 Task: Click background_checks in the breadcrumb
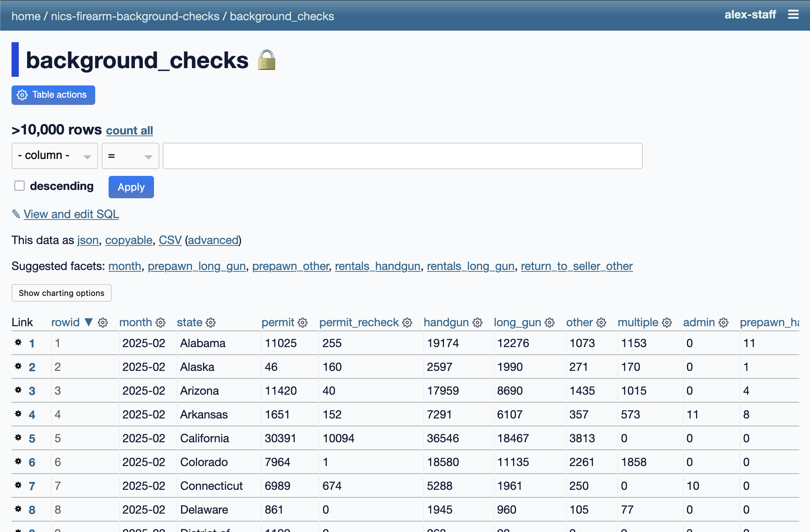tap(282, 16)
